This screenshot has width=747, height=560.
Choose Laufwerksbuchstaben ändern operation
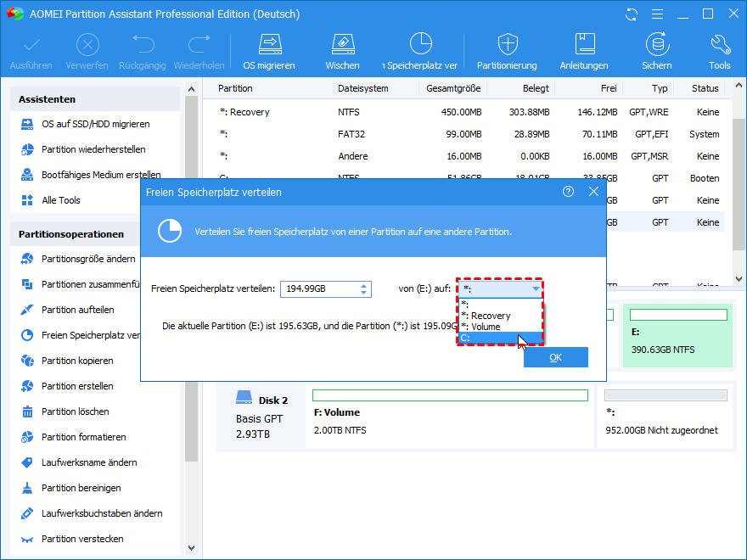92,514
